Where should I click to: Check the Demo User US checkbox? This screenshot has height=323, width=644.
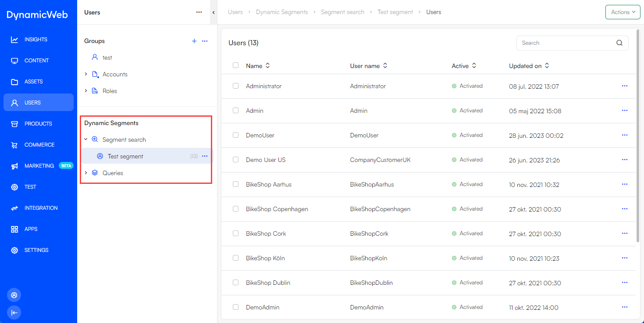tap(235, 160)
